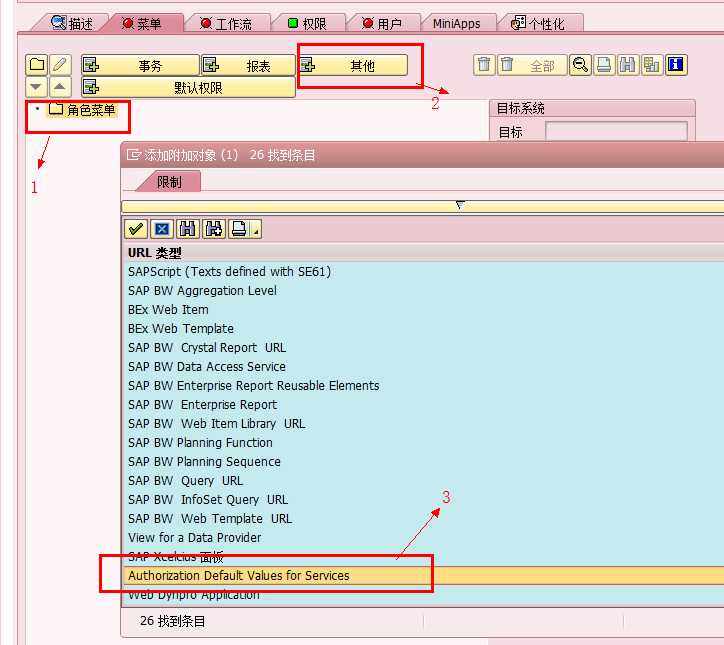The height and width of the screenshot is (645, 724).
Task: Open the 权限 tab
Action: click(x=307, y=23)
